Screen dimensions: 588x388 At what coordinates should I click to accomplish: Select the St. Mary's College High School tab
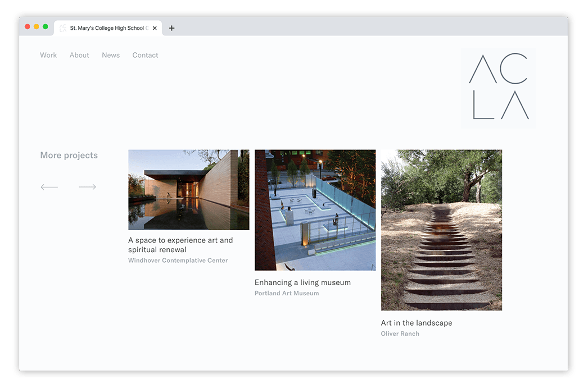click(x=108, y=28)
